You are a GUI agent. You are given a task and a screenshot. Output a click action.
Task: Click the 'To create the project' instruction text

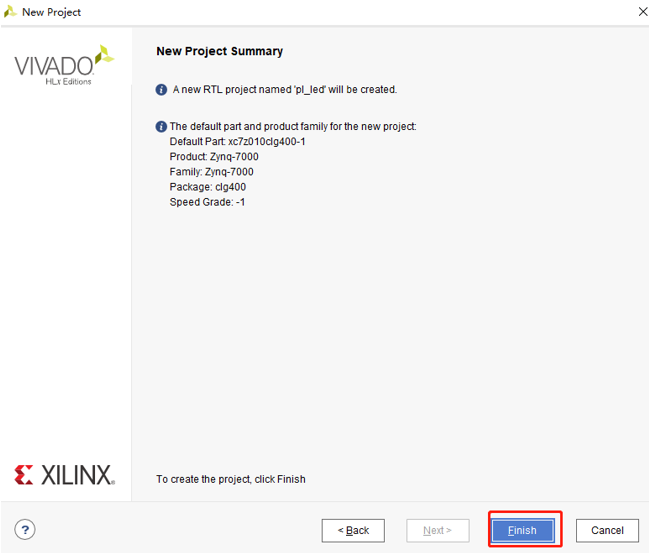tap(231, 479)
